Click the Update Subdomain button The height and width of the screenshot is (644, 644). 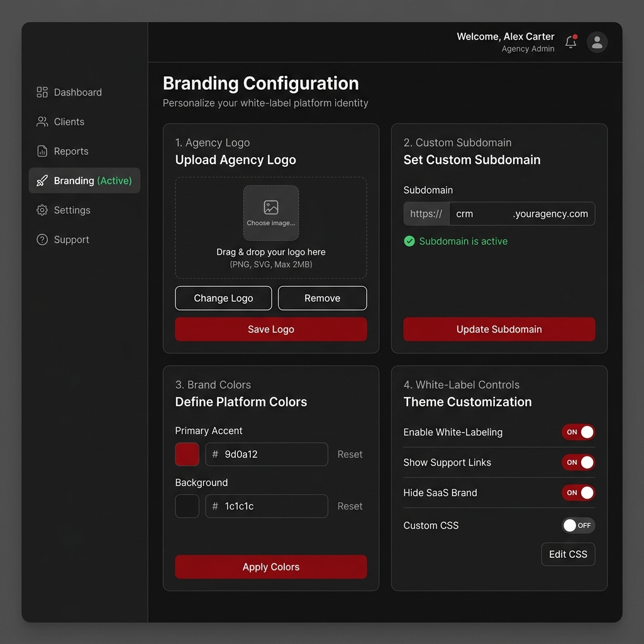pos(499,329)
